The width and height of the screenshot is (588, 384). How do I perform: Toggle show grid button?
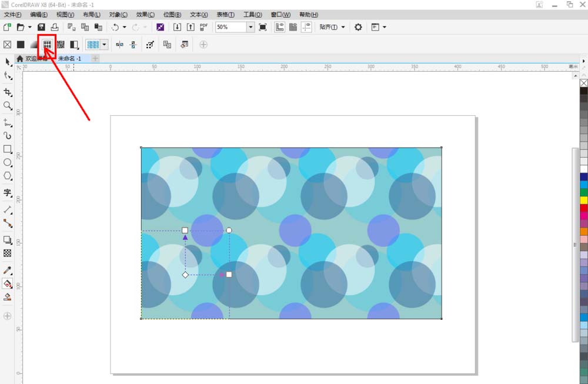click(293, 27)
